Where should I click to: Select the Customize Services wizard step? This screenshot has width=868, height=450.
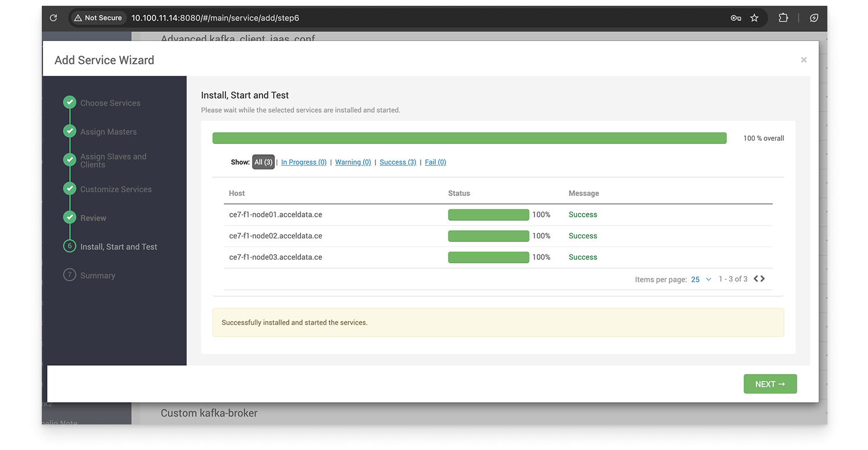(116, 190)
